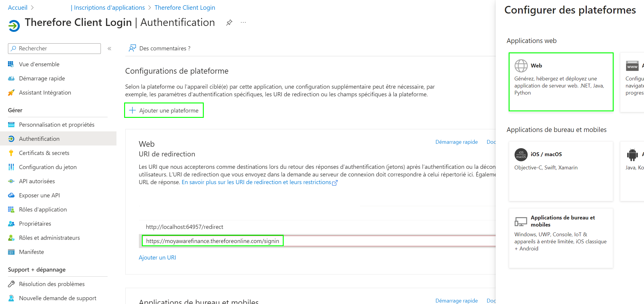Click the feedback icon next to Des commentaires
The height and width of the screenshot is (304, 644).
point(132,48)
